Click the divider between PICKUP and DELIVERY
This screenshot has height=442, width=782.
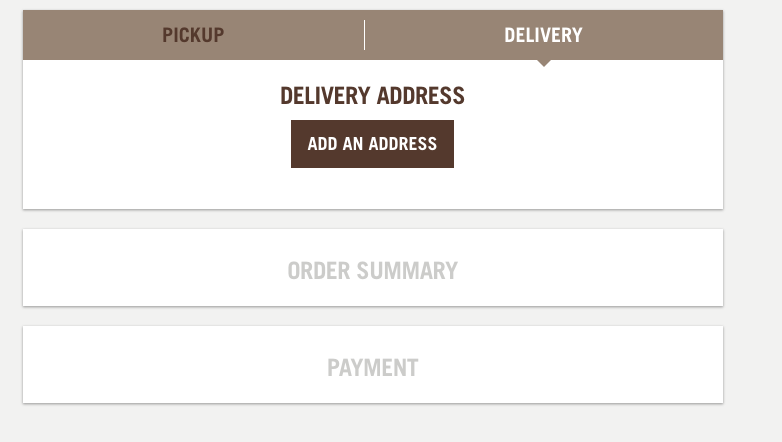(x=365, y=35)
